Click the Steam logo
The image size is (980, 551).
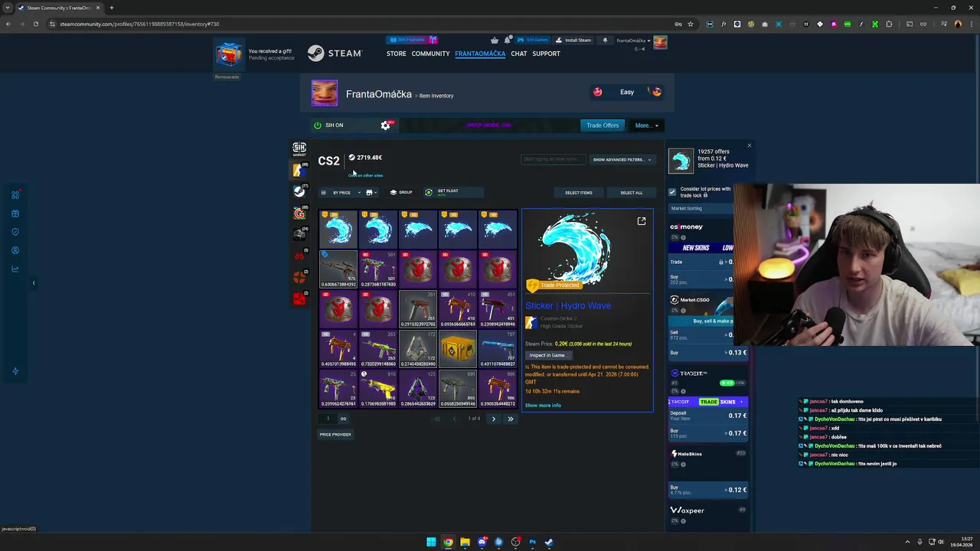pyautogui.click(x=335, y=54)
